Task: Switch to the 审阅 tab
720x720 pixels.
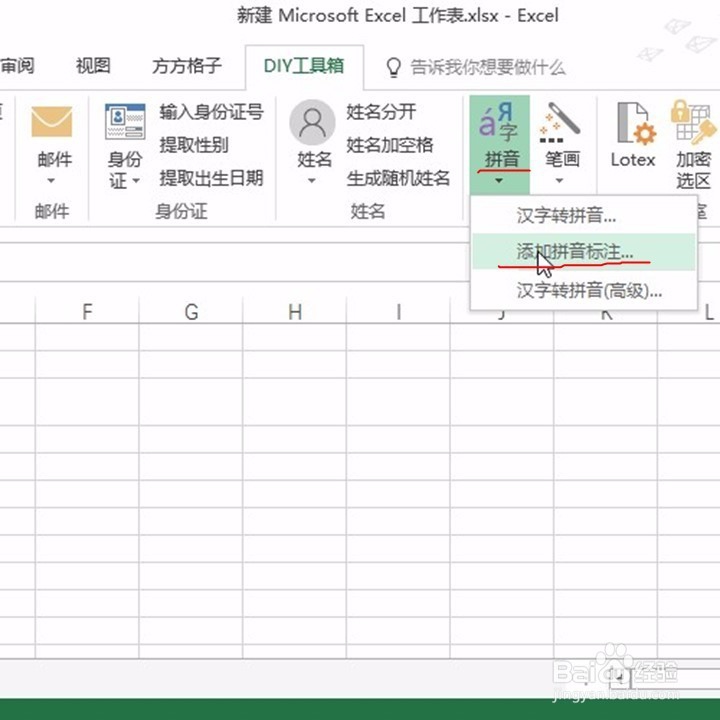Action: [17, 66]
